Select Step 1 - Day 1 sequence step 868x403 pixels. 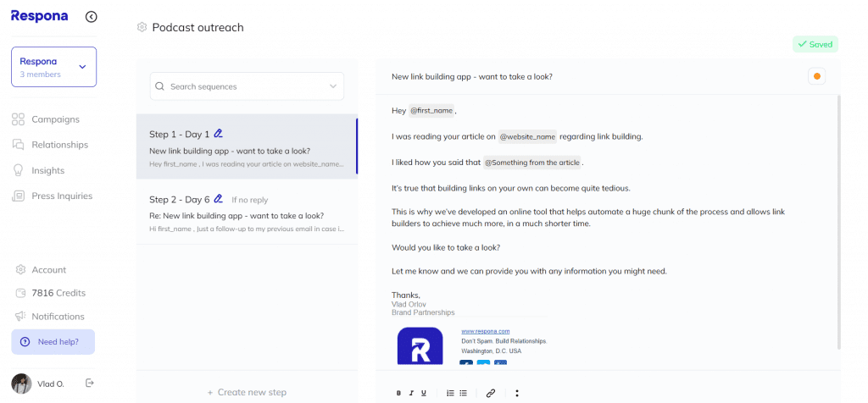(247, 146)
